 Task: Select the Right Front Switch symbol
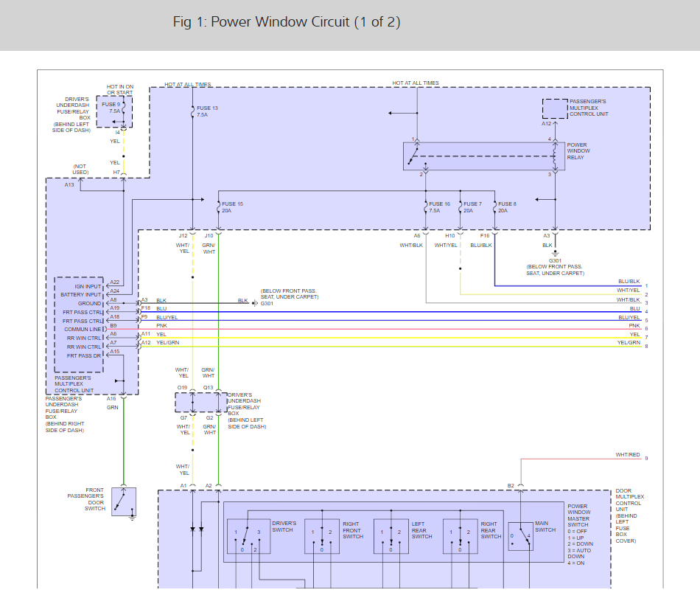click(x=321, y=536)
